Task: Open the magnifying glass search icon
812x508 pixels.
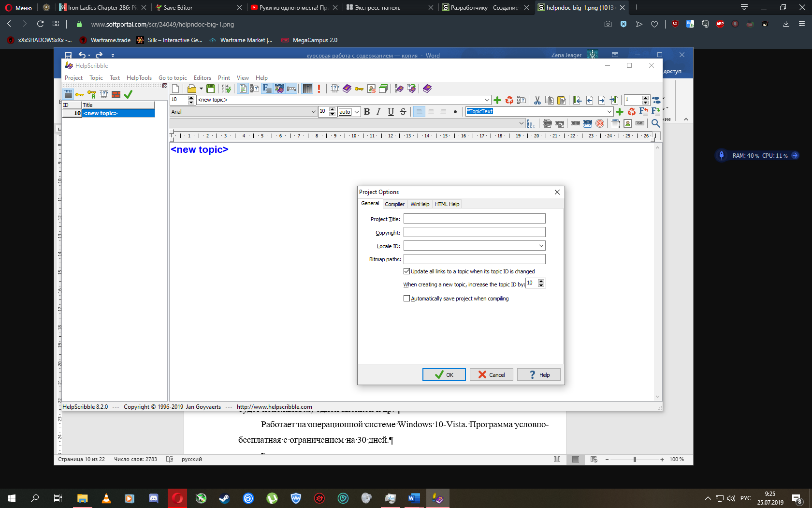Action: point(655,123)
